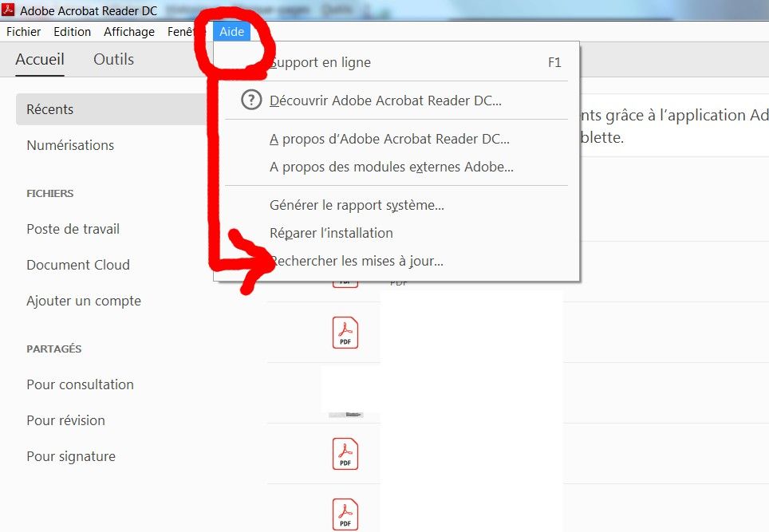This screenshot has width=769, height=532.
Task: Click the question mark help icon
Action: coord(251,100)
